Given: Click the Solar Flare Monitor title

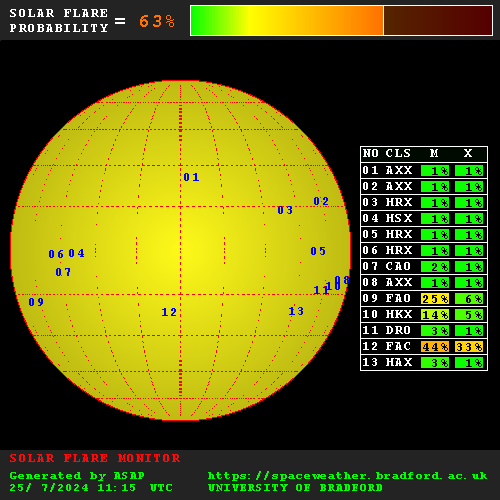Looking at the screenshot, I should coord(95,458).
